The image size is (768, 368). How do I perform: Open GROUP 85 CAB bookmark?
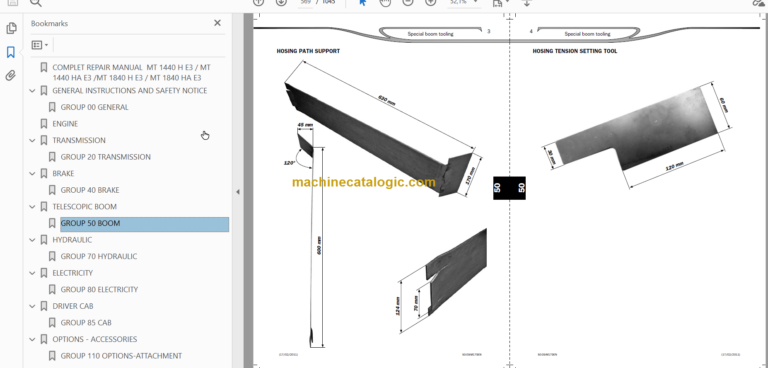(86, 323)
